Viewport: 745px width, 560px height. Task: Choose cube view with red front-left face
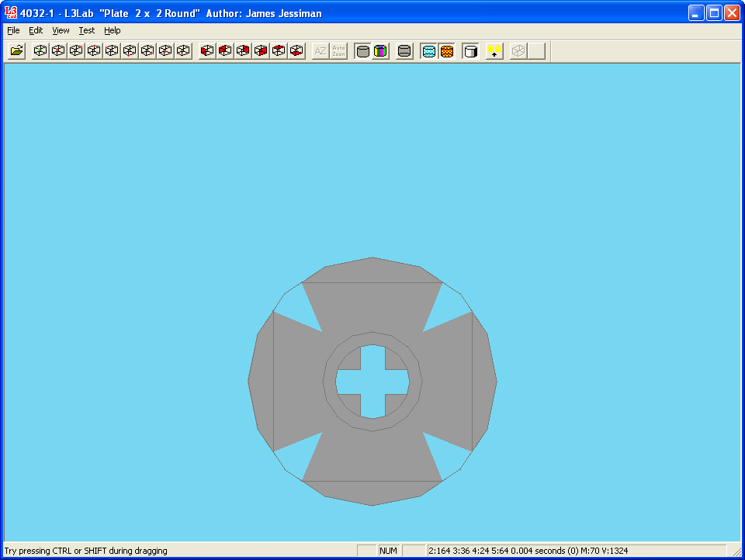click(x=207, y=51)
